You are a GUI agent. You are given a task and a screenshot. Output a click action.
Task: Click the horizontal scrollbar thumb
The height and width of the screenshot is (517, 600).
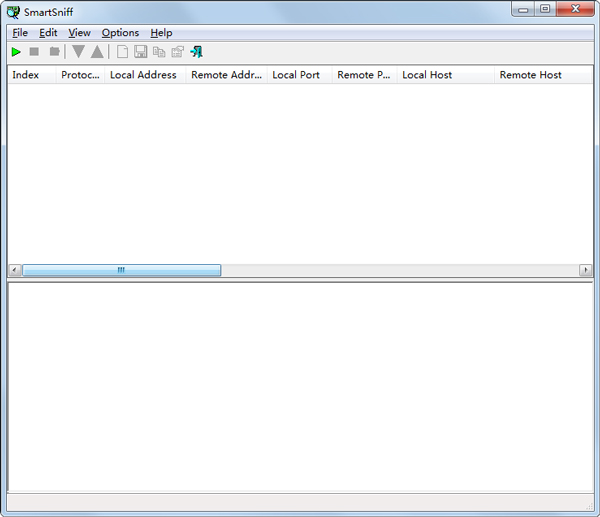122,270
